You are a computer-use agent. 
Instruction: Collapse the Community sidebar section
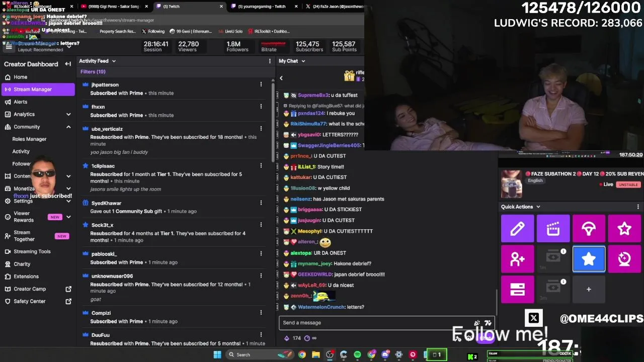point(68,127)
